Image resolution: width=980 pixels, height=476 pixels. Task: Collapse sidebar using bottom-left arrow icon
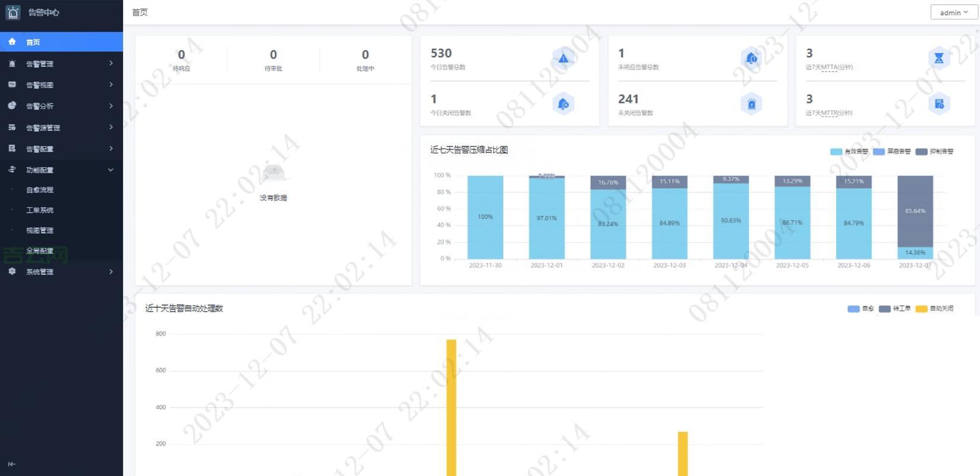point(11,464)
